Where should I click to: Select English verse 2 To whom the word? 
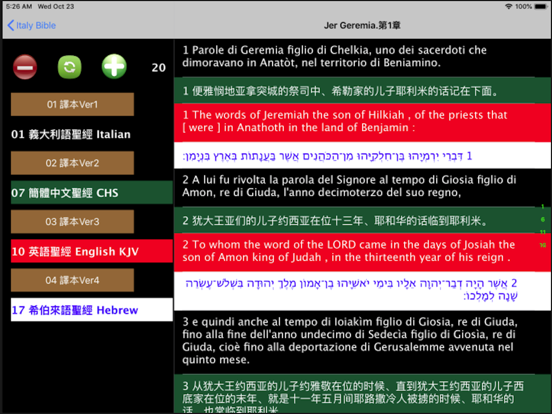tap(363, 252)
